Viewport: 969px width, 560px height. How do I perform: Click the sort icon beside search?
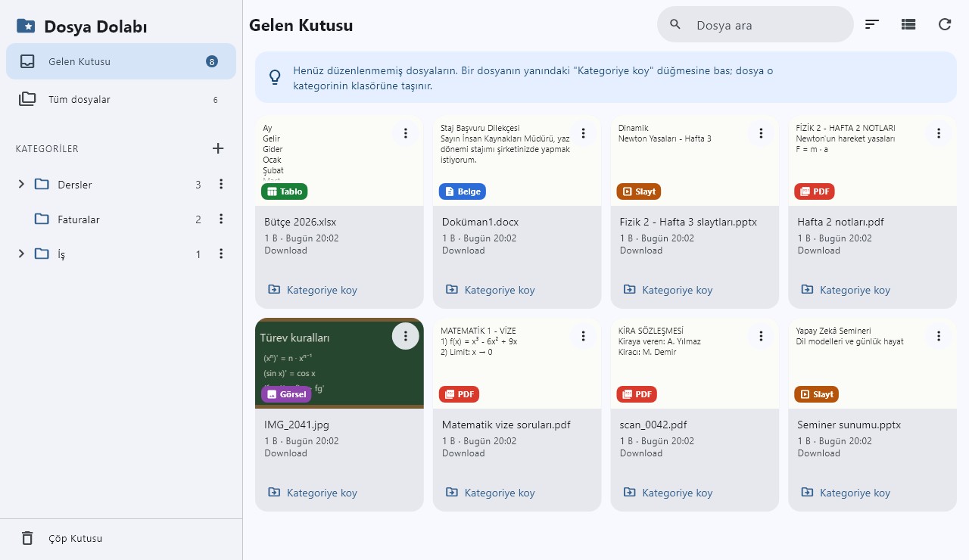tap(872, 24)
